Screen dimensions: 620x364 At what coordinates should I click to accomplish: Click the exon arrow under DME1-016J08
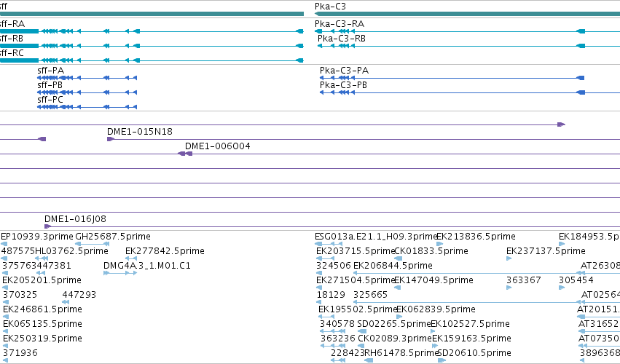click(48, 226)
